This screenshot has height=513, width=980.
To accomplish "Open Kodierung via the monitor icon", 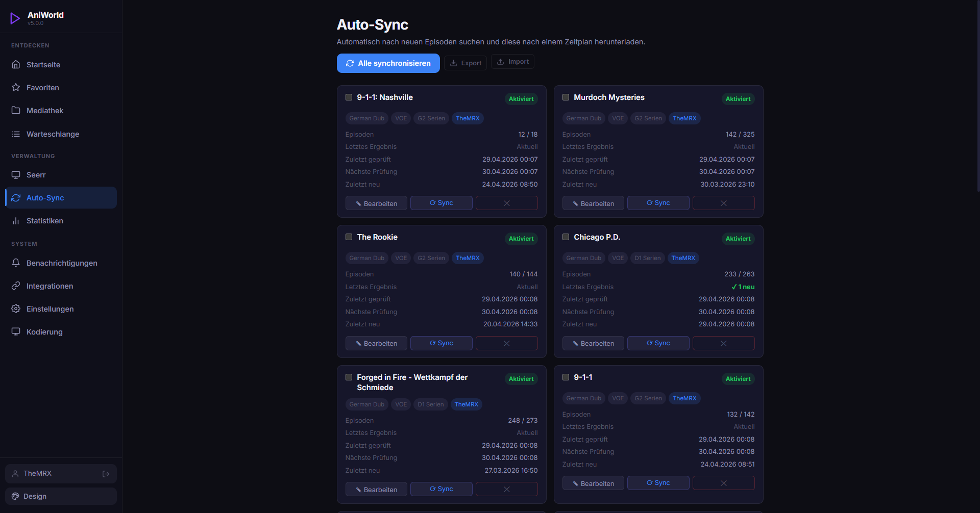I will (x=16, y=332).
